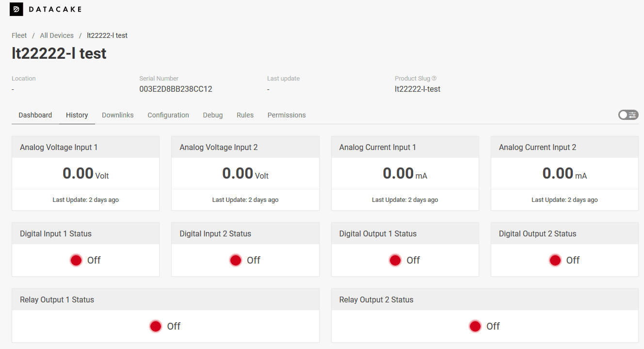Click the lt22222-l test breadcrumb

(107, 35)
